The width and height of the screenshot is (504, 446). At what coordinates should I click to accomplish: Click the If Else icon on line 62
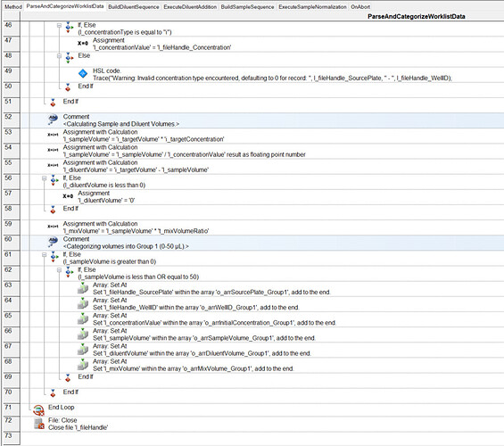tap(69, 272)
